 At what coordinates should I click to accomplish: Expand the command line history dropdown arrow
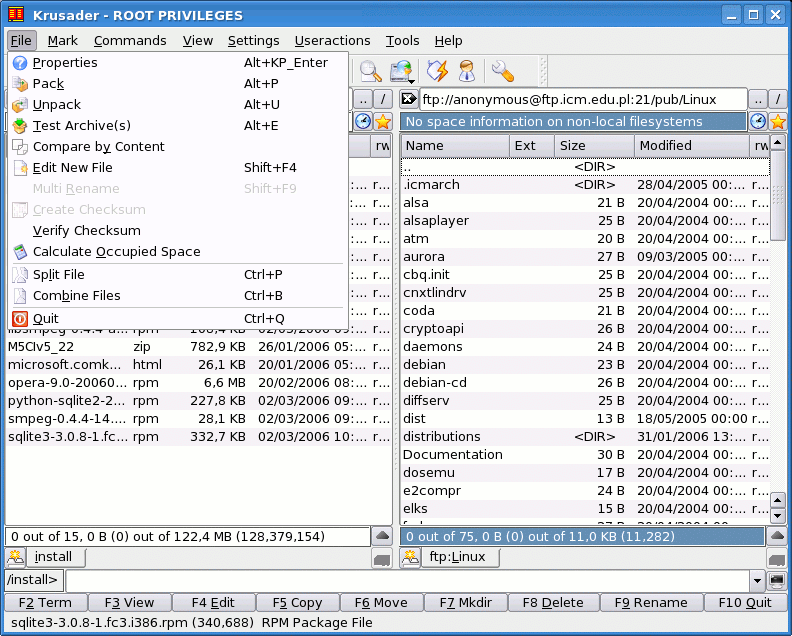757,580
